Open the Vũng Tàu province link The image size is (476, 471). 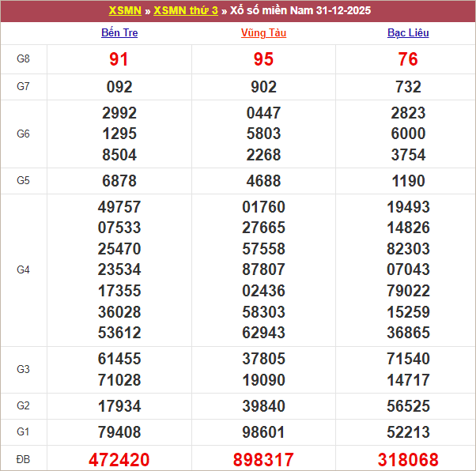pos(263,32)
